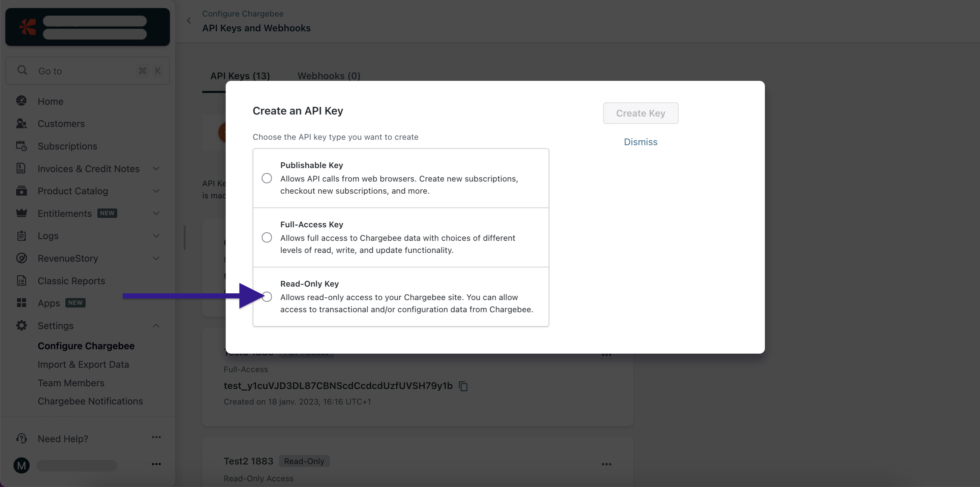Click the test_y1cuVJD3DL87CBNScdCcdcdUzfUVSH79y1b key text
The width and height of the screenshot is (980, 487).
tap(338, 386)
